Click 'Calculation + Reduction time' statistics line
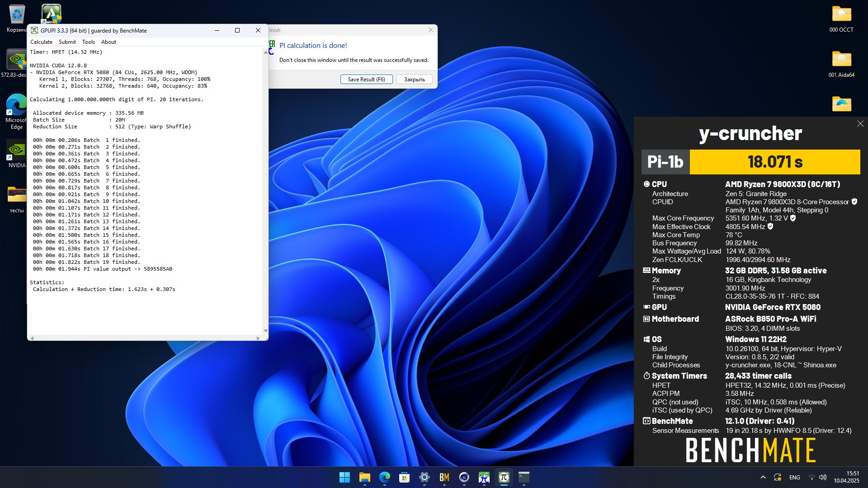This screenshot has height=488, width=868. click(x=104, y=289)
